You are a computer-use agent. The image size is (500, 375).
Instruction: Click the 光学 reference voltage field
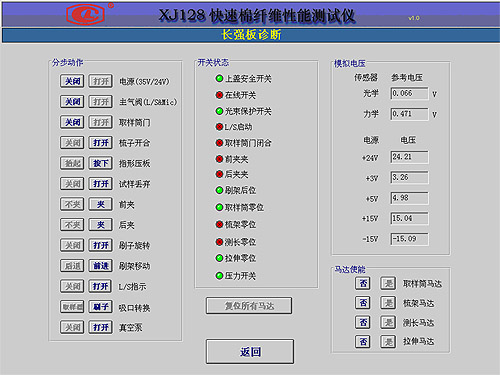pos(409,93)
